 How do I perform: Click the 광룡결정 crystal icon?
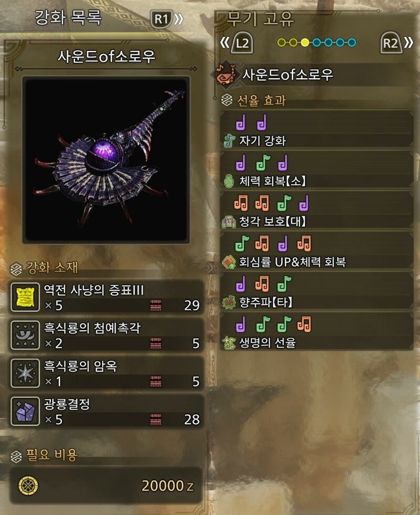(25, 411)
